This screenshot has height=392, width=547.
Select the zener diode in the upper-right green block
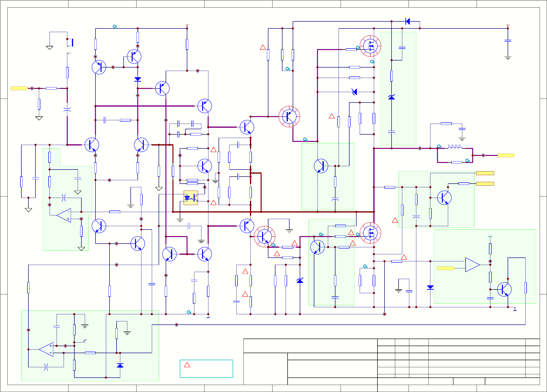click(x=392, y=97)
